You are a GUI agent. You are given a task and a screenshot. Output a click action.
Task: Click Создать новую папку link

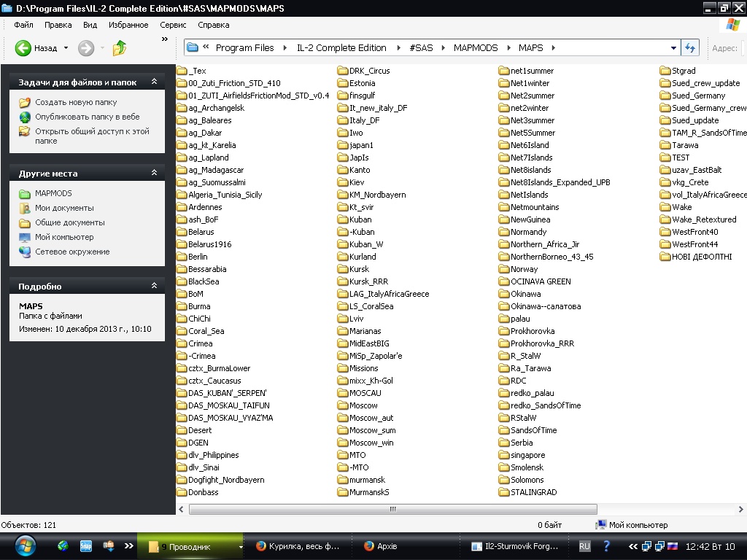[x=76, y=102]
